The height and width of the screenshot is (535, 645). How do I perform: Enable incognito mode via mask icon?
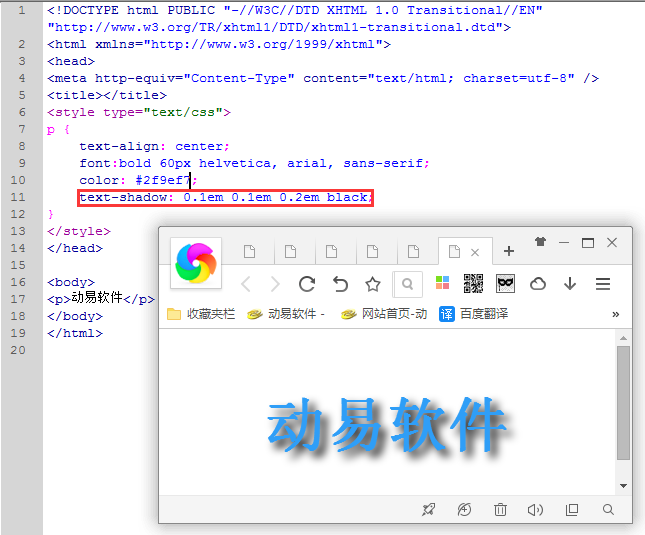point(506,284)
